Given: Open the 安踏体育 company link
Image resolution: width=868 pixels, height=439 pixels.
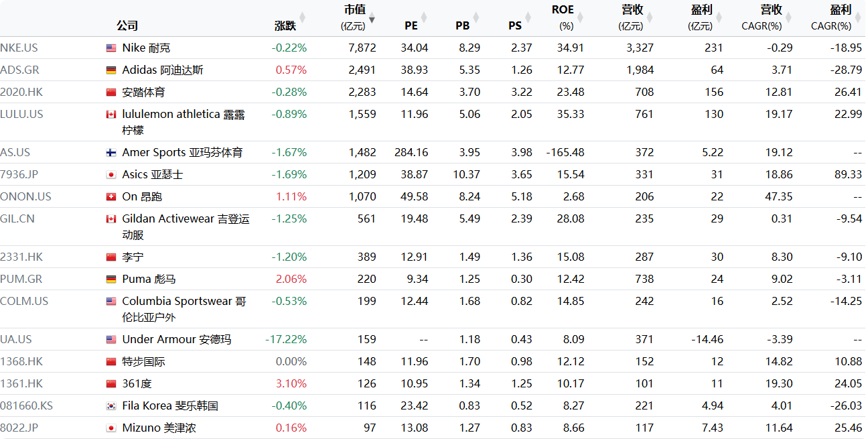Looking at the screenshot, I should 143,92.
